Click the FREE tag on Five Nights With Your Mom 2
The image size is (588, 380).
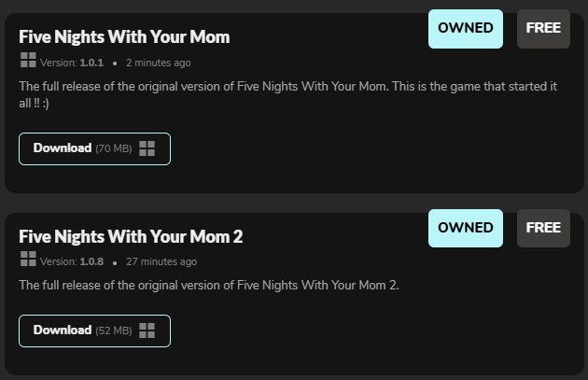[x=543, y=228]
